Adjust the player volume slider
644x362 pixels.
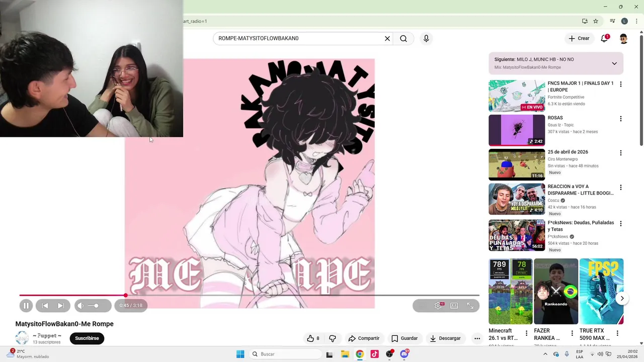click(x=93, y=306)
